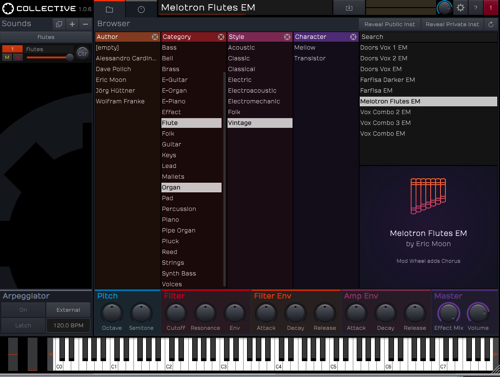Screen dimensions: 500x377
Task: Click the Category list scrollbar
Action: (x=225, y=179)
